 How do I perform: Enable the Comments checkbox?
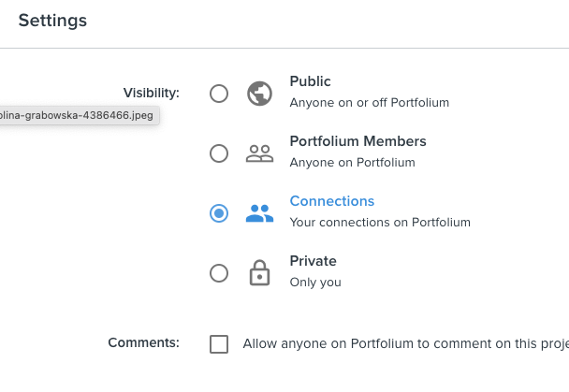219,343
